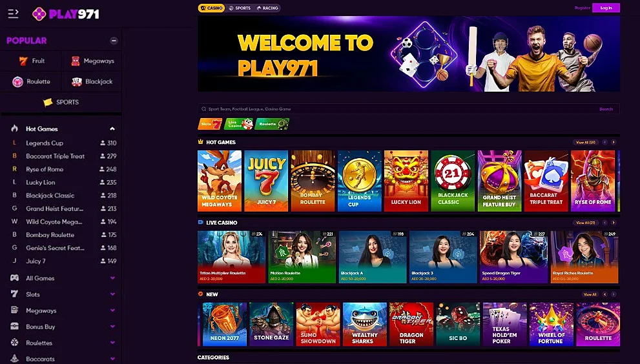Toggle the sidebar hamburger menu icon

[x=13, y=14]
